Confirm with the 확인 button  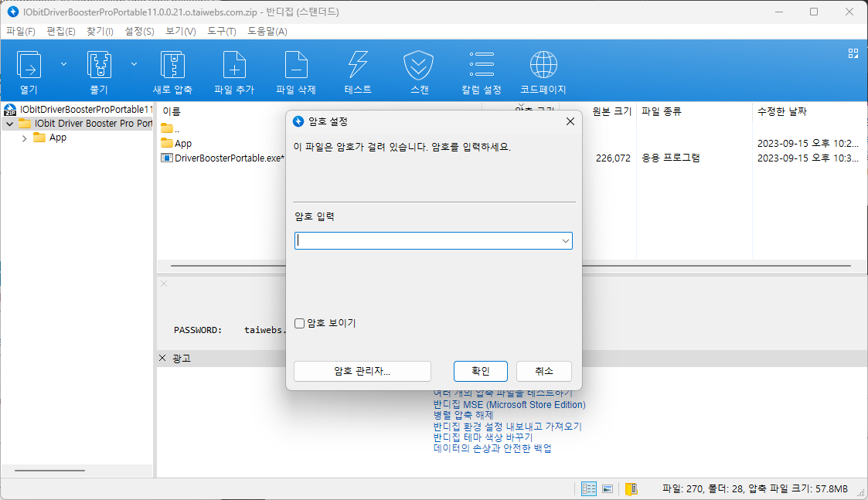tap(481, 371)
